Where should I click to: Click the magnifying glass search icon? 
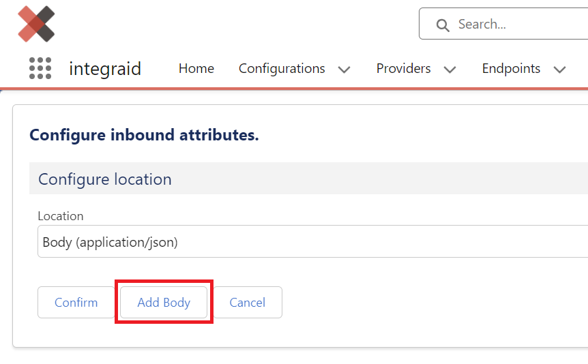(443, 25)
